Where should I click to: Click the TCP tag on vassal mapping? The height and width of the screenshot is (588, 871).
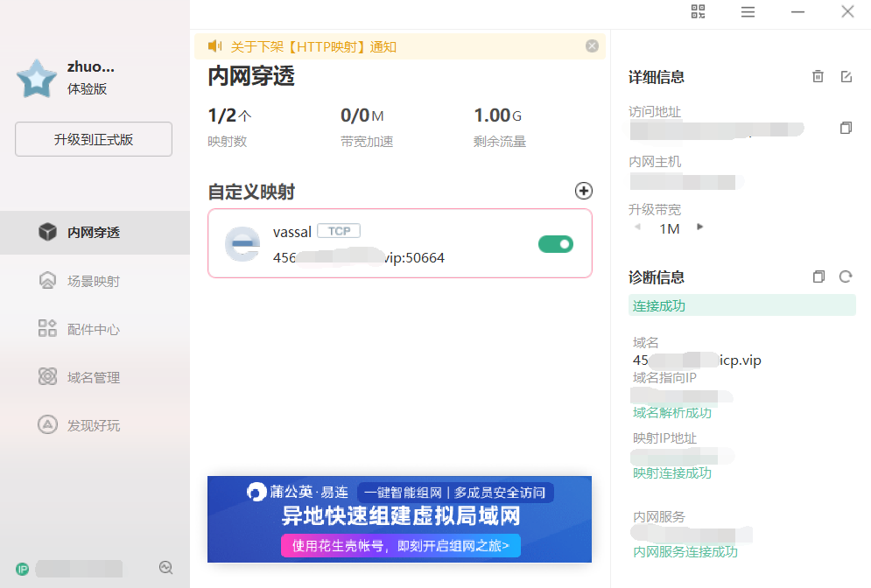(x=339, y=231)
